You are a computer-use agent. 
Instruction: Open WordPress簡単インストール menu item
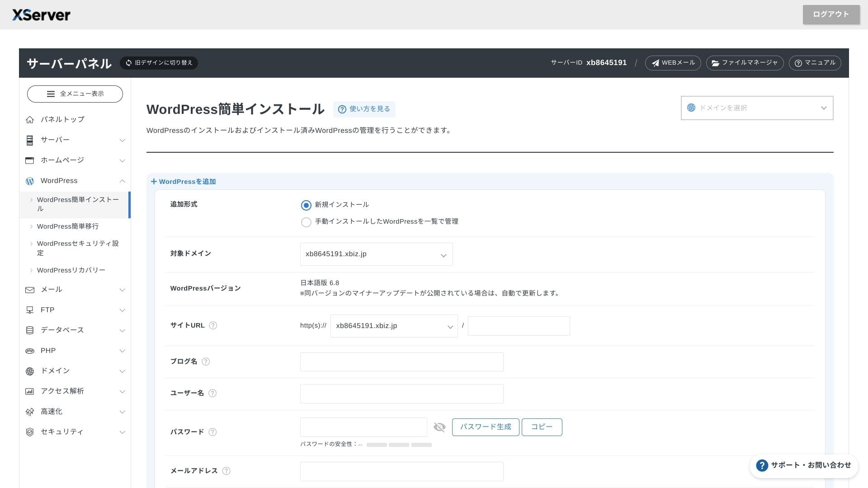point(75,204)
